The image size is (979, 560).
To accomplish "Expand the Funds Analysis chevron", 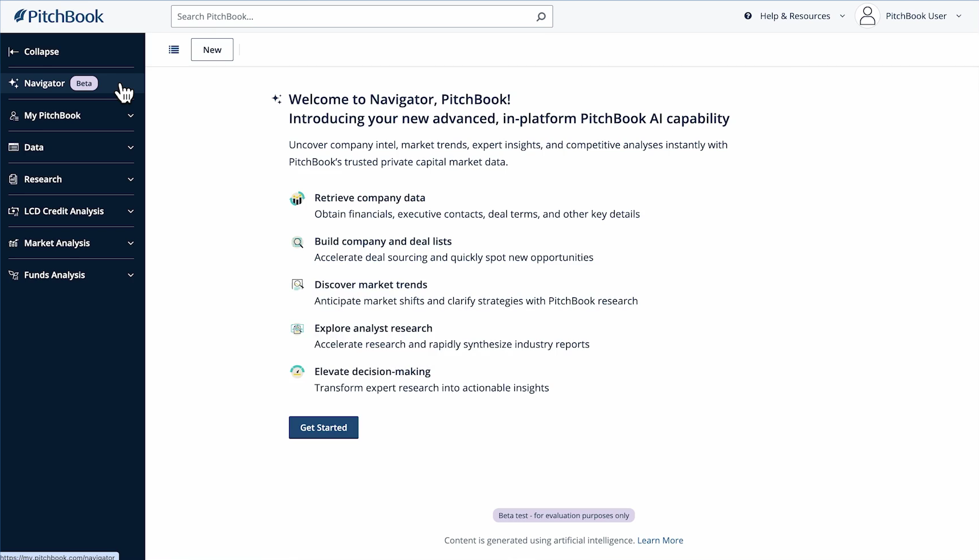I will [x=131, y=275].
